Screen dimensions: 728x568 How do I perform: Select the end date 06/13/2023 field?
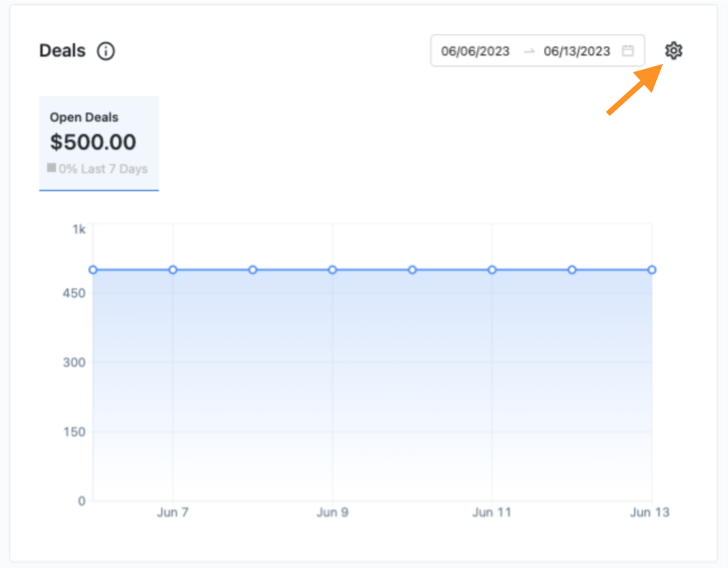coord(576,52)
